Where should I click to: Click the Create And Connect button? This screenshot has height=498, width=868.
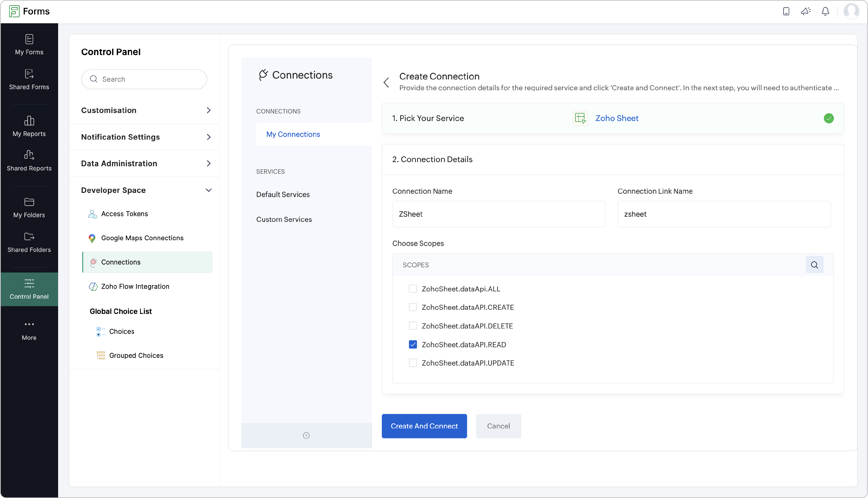(x=424, y=426)
